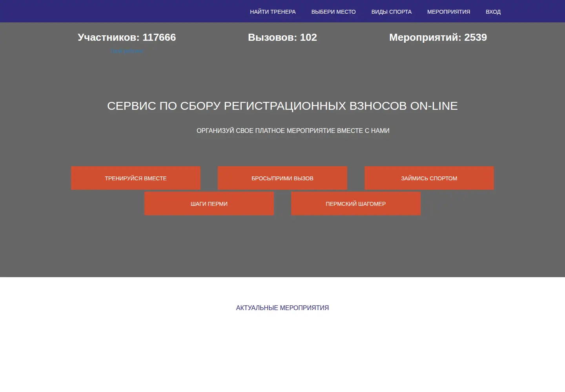
Task: Open МЕРОПРИЯТИЯ in the top navigation
Action: pos(448,12)
